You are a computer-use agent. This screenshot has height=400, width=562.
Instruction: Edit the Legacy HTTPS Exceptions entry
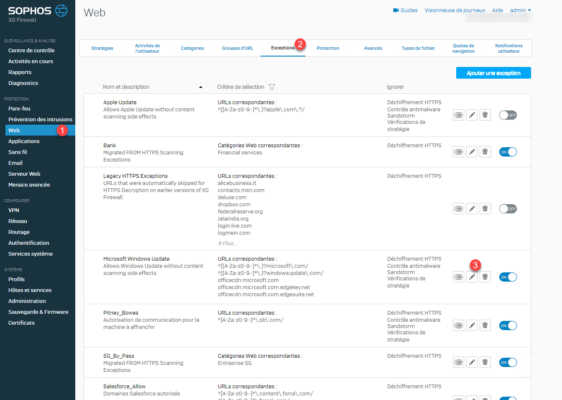click(472, 209)
